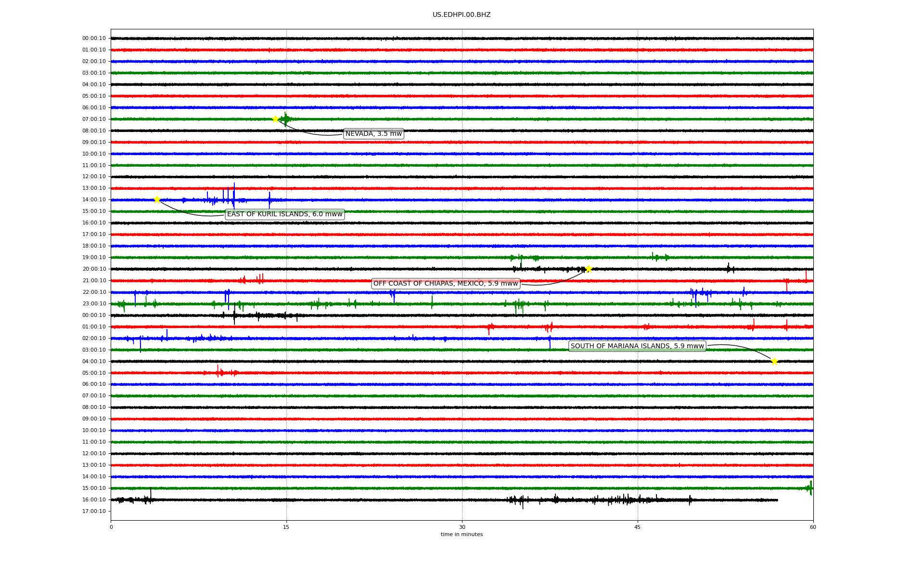Select the EAST OF KURIL ISLANDS, 6.0 mww label
924x578 pixels.
(284, 214)
